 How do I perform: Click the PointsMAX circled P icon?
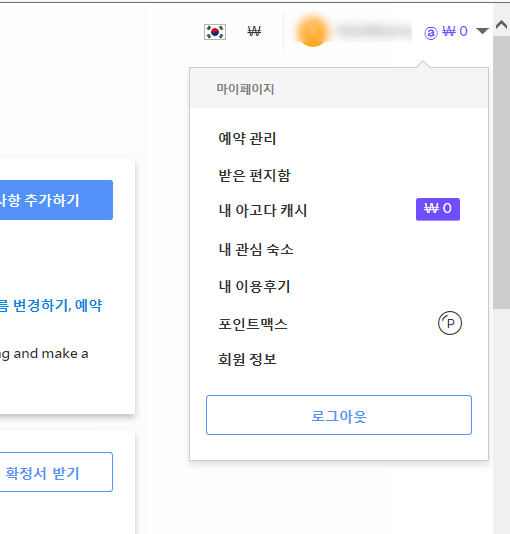point(450,323)
